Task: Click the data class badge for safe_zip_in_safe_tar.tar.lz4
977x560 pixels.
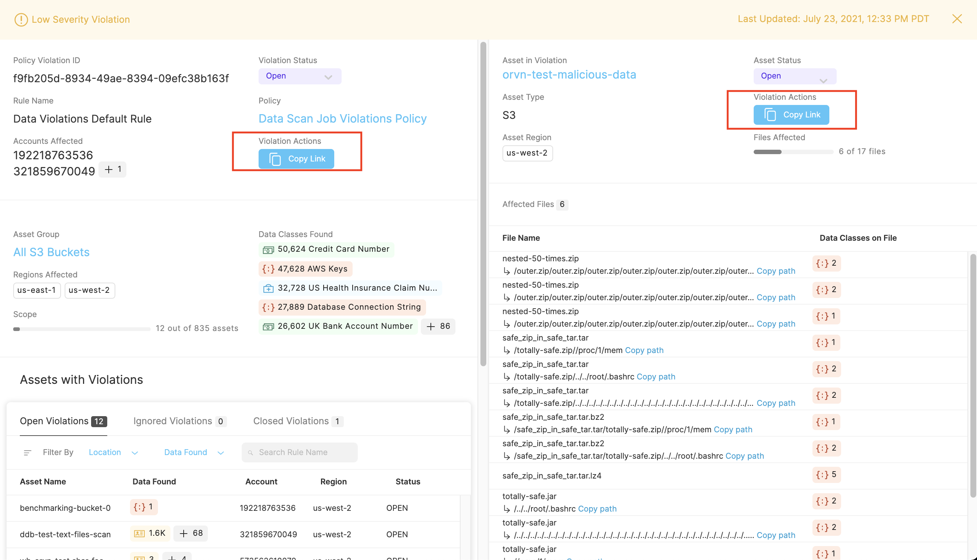Action: (826, 474)
